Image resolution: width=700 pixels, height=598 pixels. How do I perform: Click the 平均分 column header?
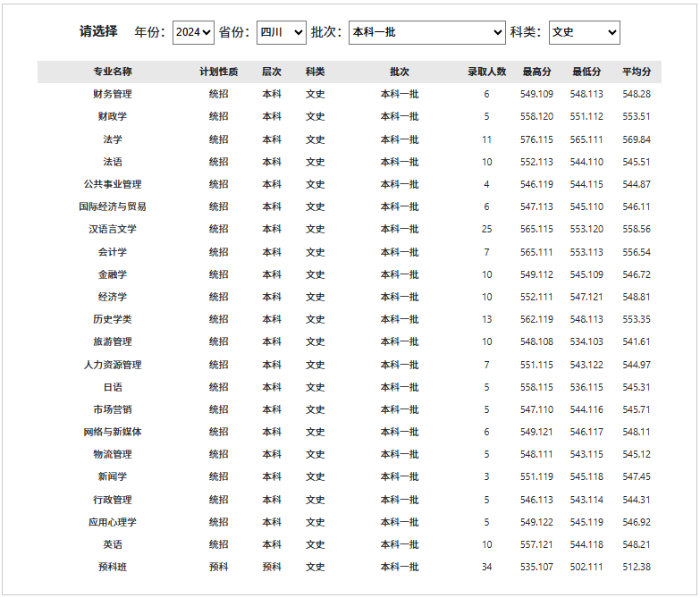point(637,72)
